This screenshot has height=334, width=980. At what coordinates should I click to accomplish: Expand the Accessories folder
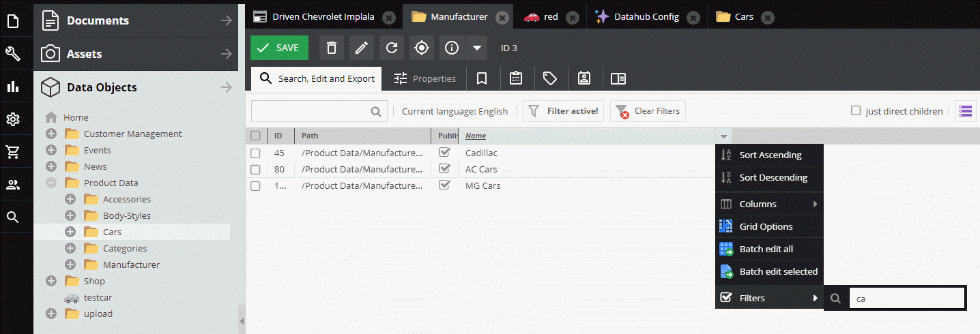[x=70, y=199]
